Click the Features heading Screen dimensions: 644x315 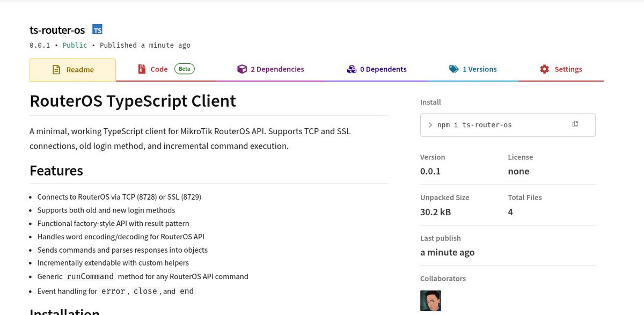[56, 171]
